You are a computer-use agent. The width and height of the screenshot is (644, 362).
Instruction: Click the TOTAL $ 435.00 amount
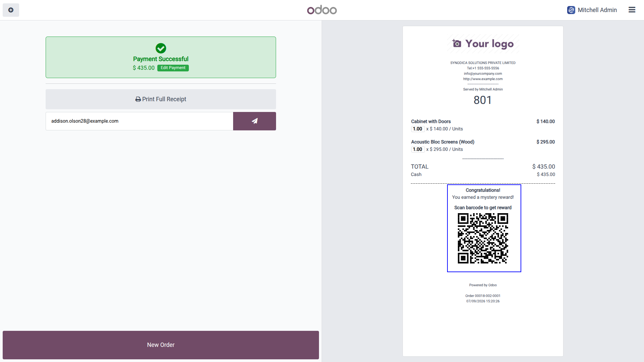(543, 167)
